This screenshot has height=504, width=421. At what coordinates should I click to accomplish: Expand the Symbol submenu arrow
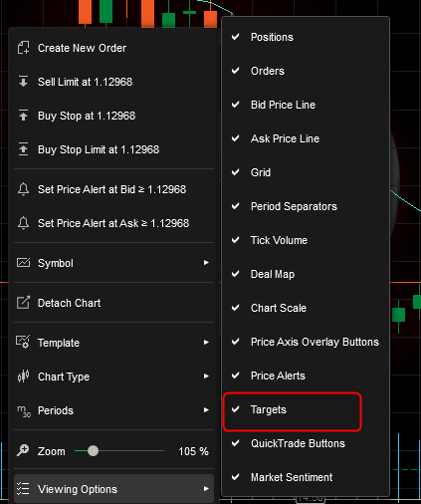[x=206, y=263]
